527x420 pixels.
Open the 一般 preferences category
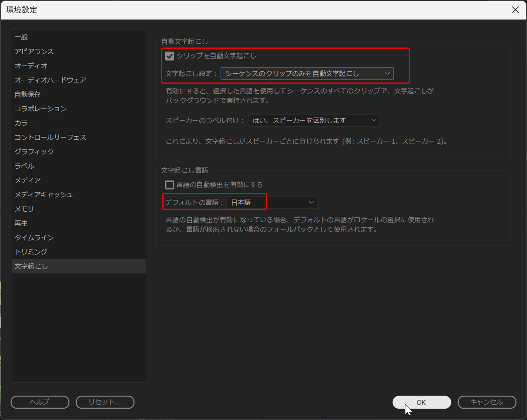click(x=21, y=37)
